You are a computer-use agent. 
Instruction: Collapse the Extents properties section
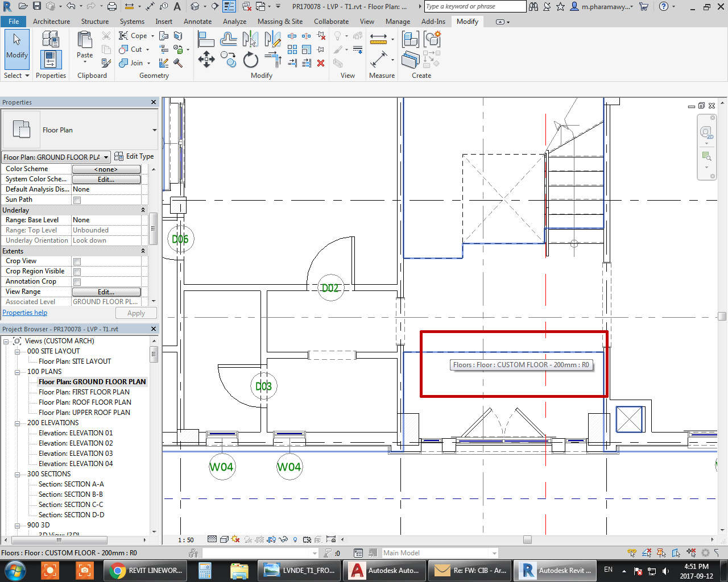[x=143, y=251]
